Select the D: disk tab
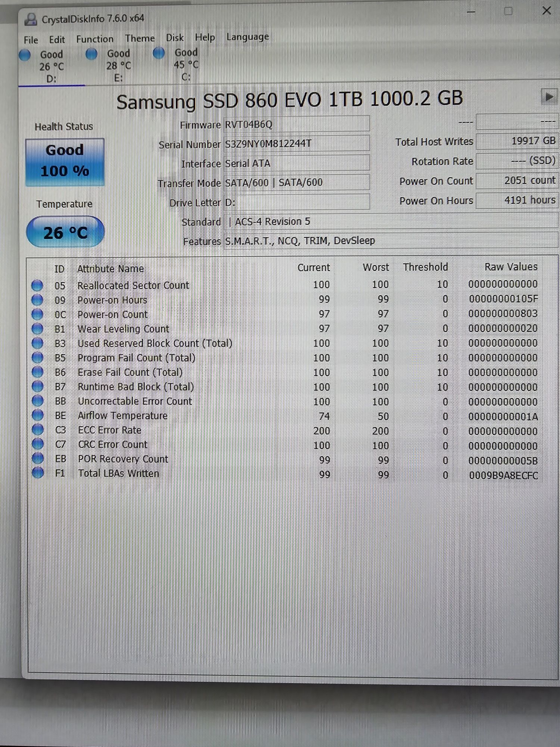Screen dimensions: 560x747 click(x=52, y=66)
